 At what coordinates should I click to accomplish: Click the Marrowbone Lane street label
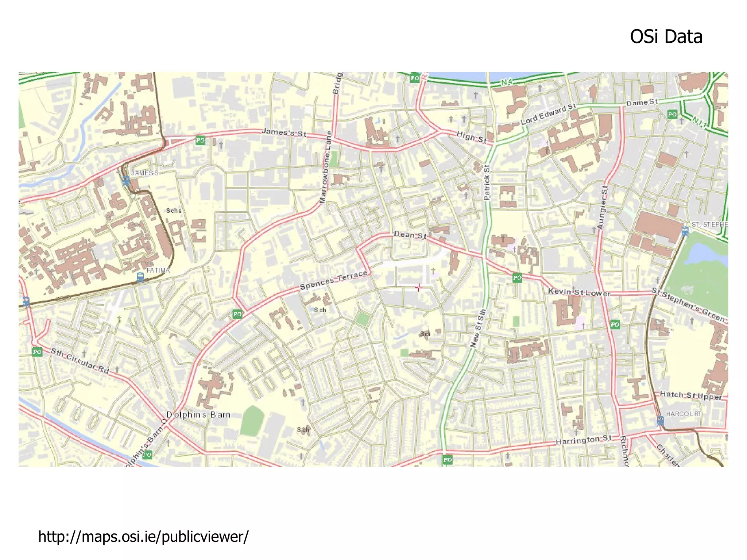point(326,167)
